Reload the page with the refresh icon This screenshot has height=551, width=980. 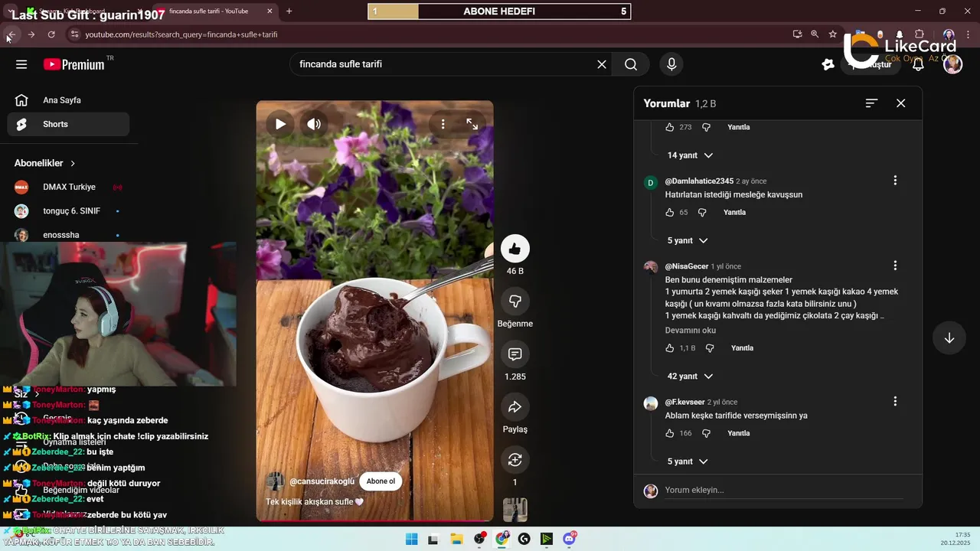pyautogui.click(x=51, y=34)
